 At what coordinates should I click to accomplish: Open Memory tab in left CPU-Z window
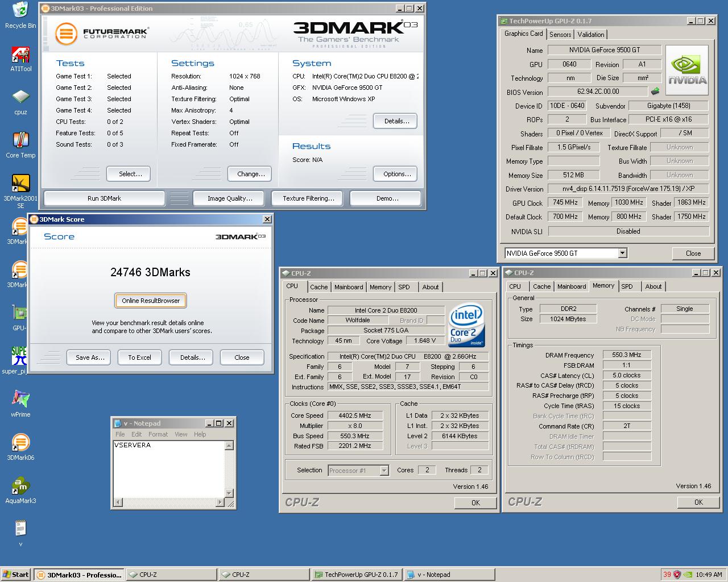(380, 287)
